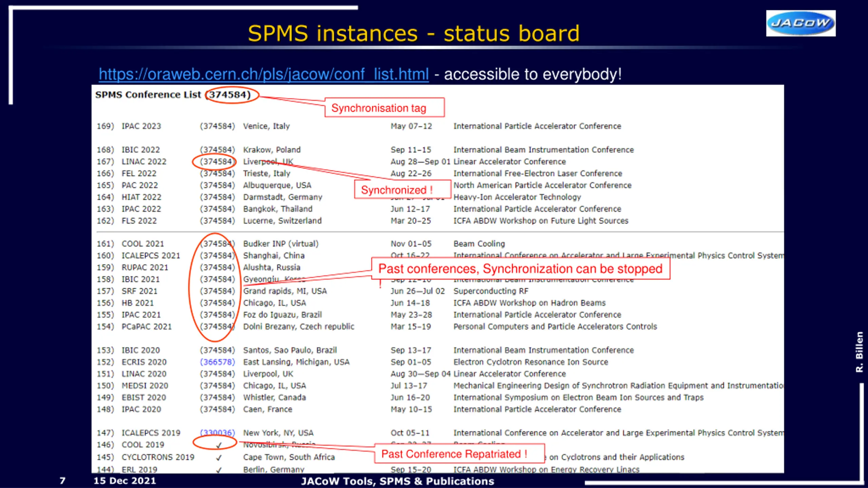Click 'ERL 2019' conference name

(x=139, y=469)
